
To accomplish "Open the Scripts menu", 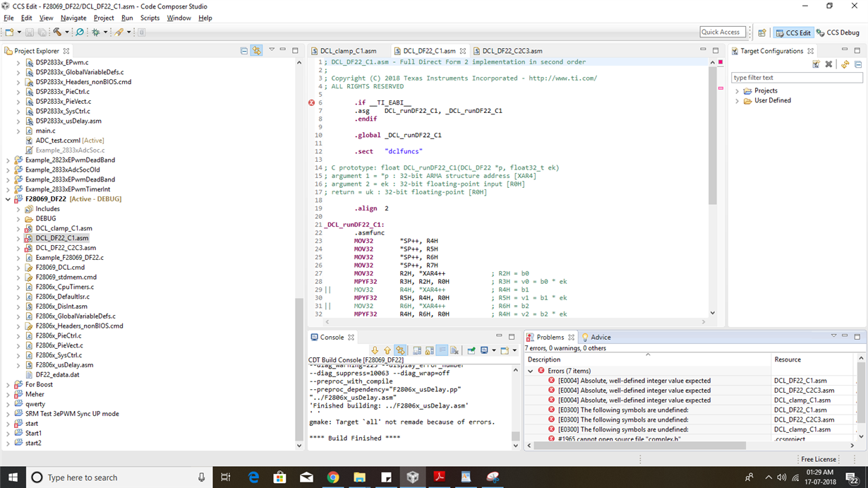I will [150, 18].
